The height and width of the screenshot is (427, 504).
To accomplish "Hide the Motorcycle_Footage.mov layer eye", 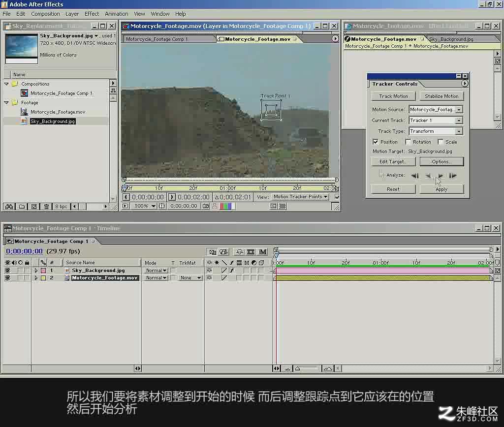I will (7, 278).
